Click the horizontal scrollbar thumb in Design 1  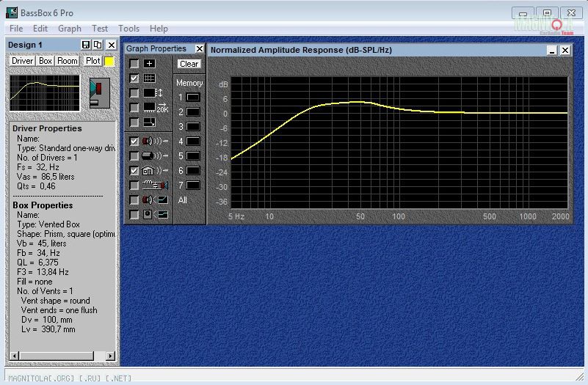click(x=57, y=356)
